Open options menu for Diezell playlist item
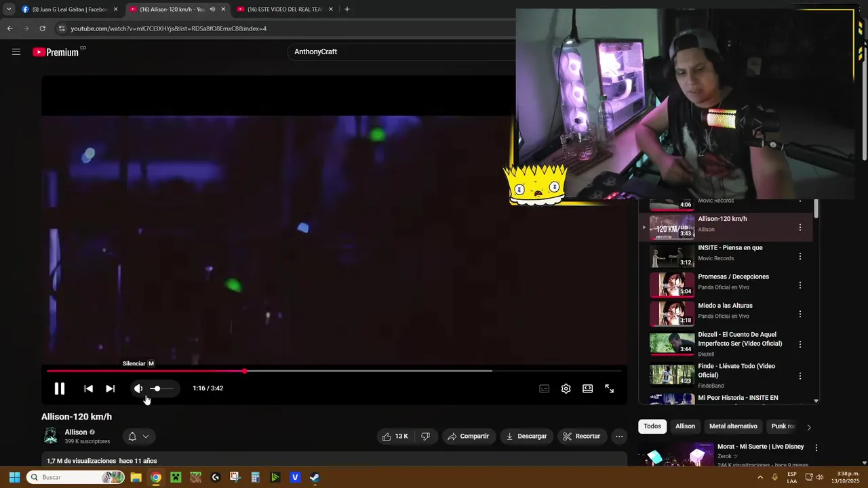The height and width of the screenshot is (488, 868). point(800,344)
